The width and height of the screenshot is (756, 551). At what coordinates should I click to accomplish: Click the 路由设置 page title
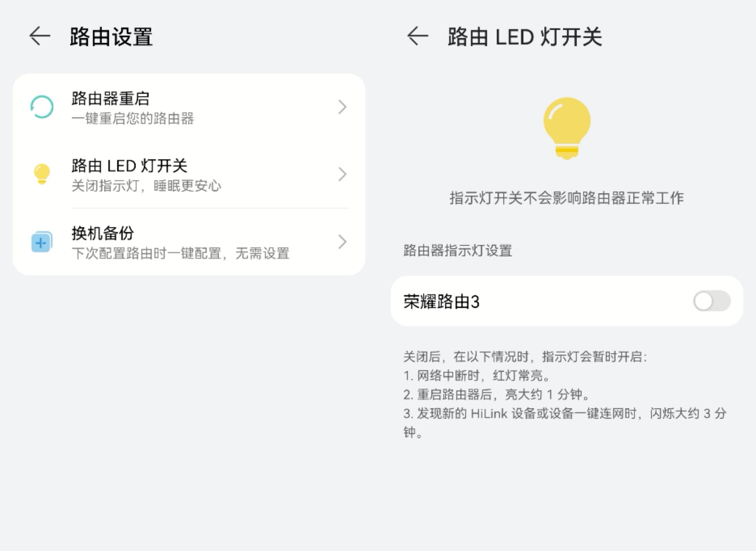111,37
